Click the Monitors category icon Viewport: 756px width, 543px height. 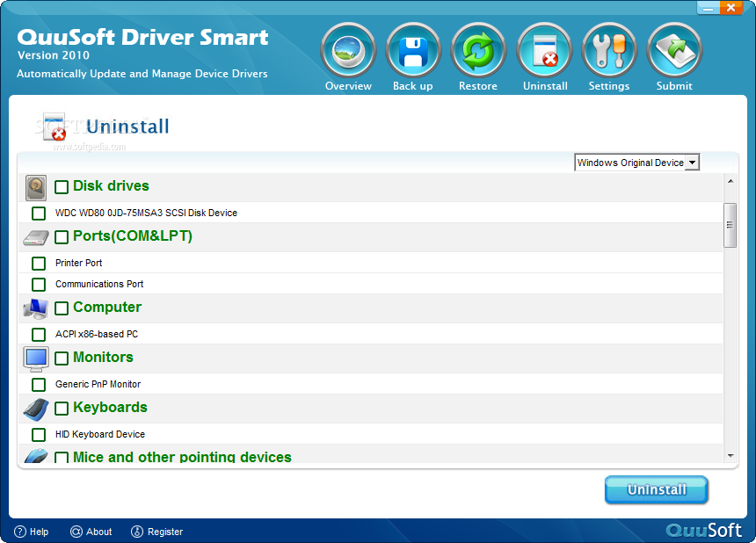coord(36,359)
